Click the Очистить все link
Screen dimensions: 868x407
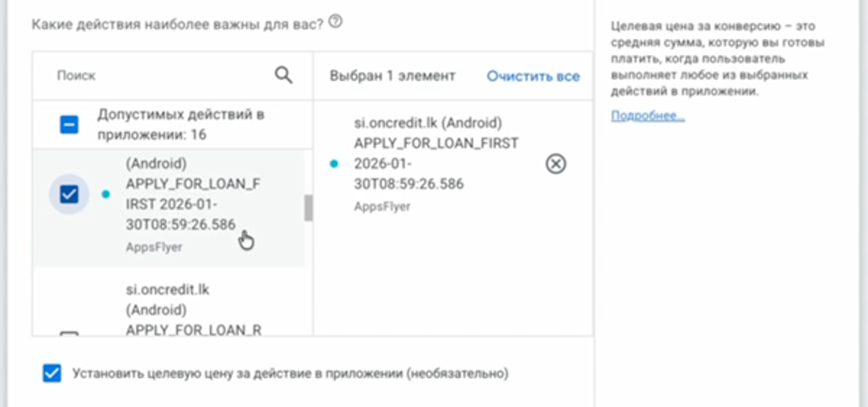coord(533,76)
